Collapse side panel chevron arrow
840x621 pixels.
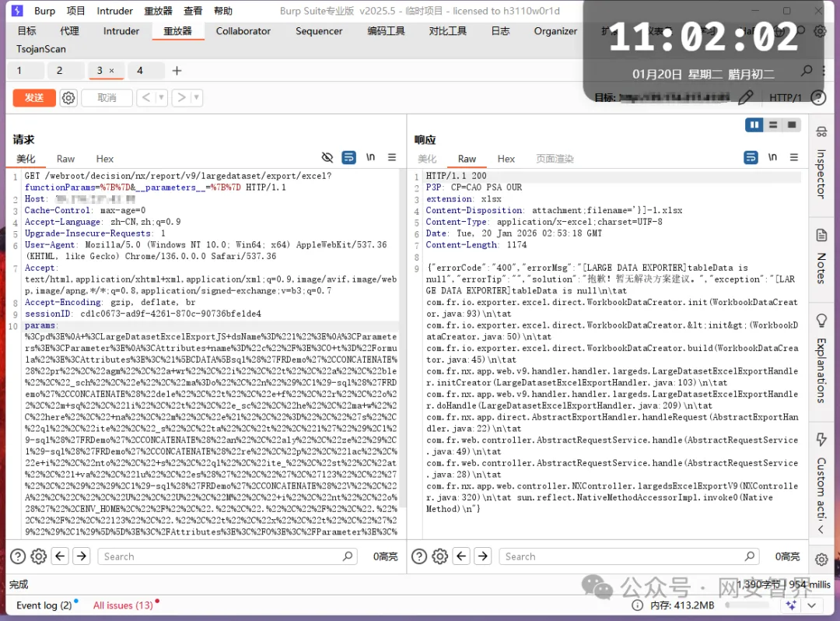point(821,529)
